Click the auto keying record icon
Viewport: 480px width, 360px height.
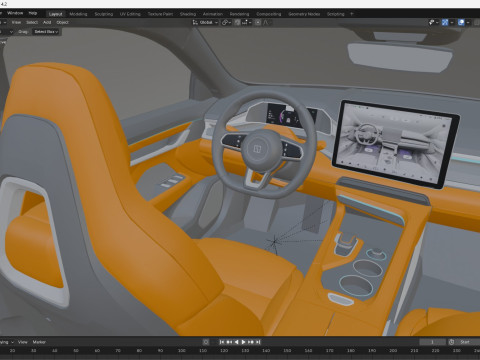tap(206, 342)
